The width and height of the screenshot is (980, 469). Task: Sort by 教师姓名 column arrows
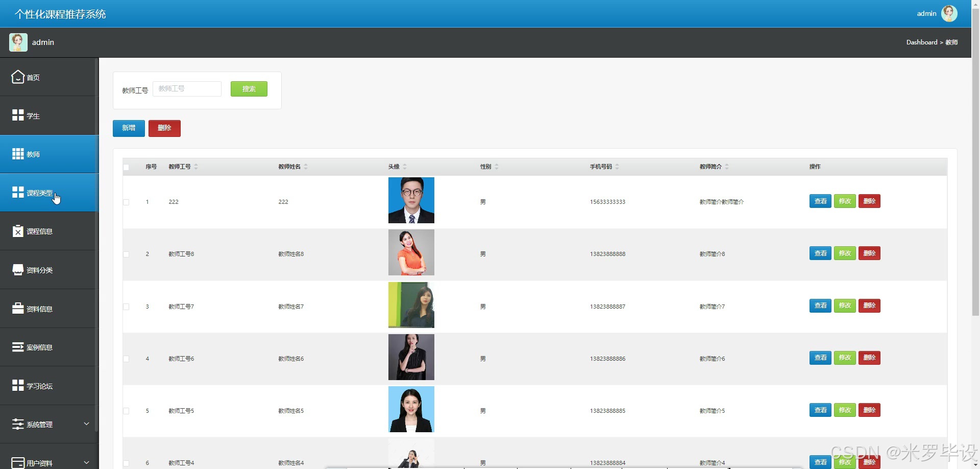tap(306, 167)
